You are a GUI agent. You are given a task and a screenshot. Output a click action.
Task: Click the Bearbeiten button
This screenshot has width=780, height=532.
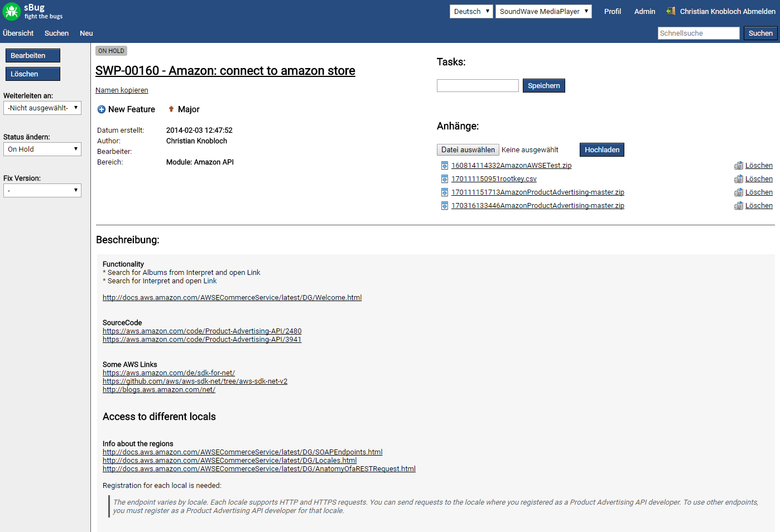33,56
